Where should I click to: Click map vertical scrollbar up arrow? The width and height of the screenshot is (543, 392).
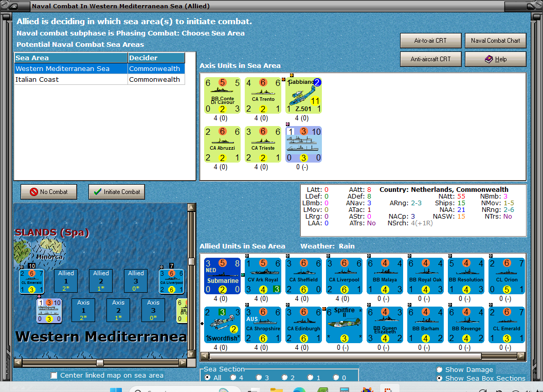point(191,207)
